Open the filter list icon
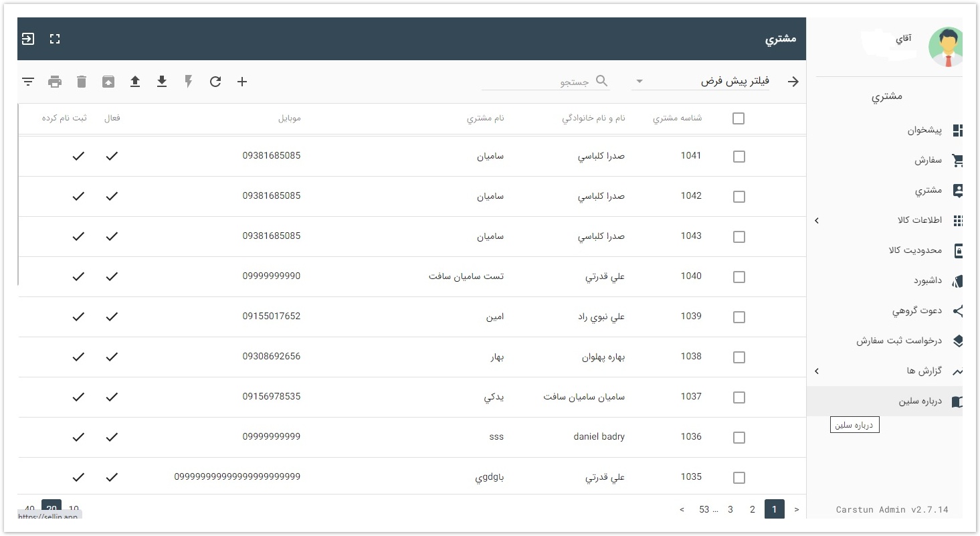Viewport: 980px width, 536px height. (x=28, y=82)
